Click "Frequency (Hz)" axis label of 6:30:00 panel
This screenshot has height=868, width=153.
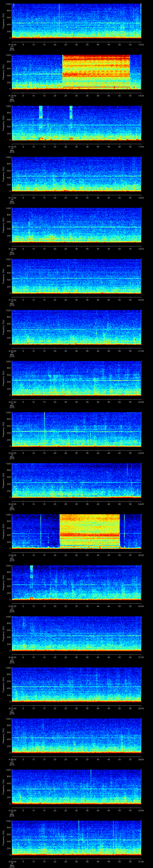pyautogui.click(x=3, y=838)
